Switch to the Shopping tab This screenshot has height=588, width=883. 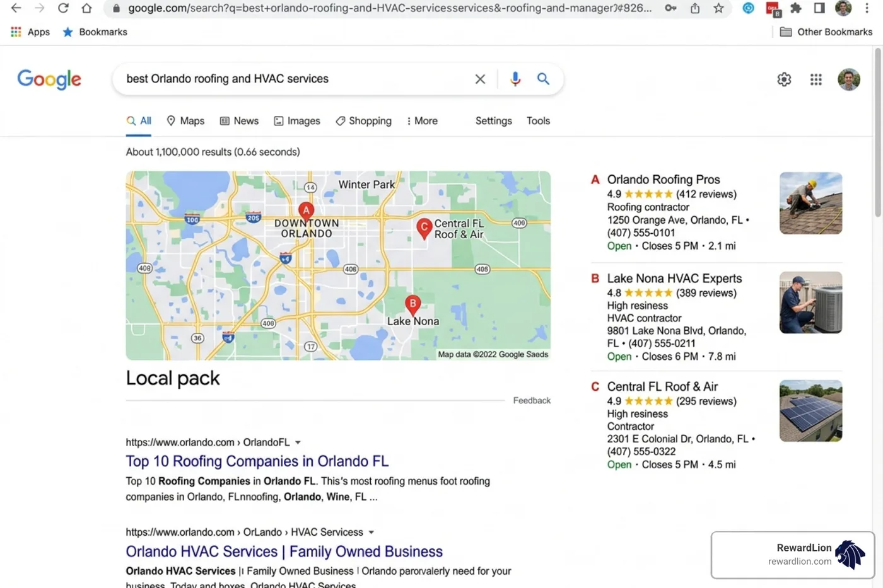point(363,121)
